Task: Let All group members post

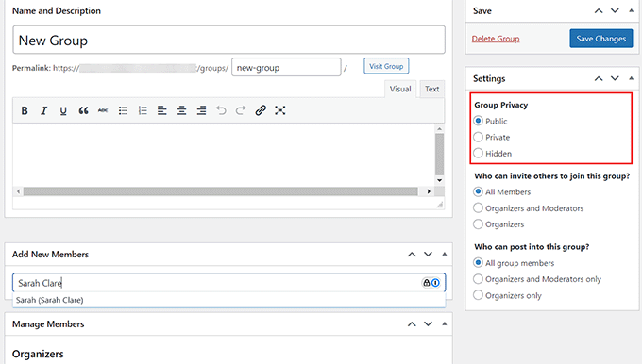Action: [478, 262]
